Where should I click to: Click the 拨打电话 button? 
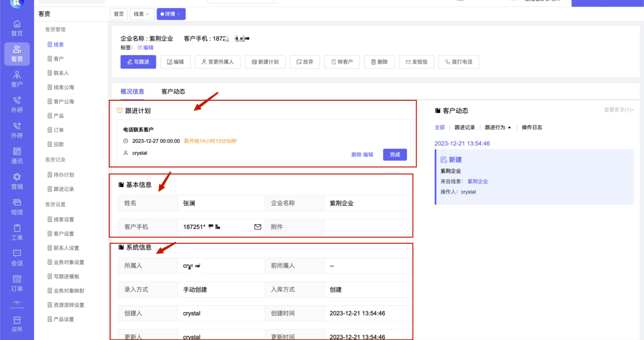(x=459, y=62)
